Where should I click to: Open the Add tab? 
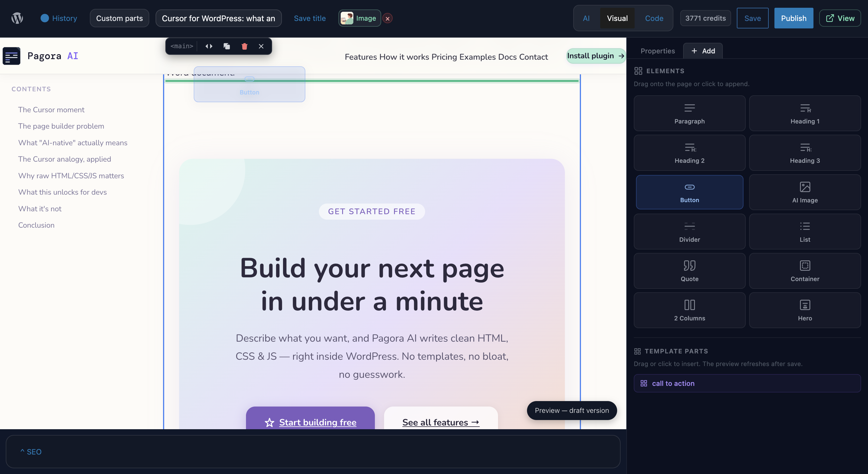(x=703, y=51)
